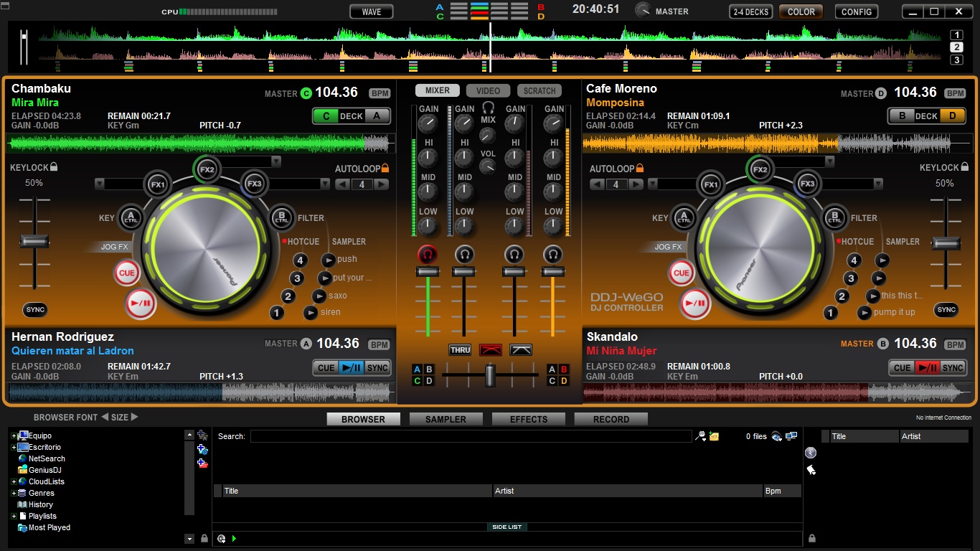The width and height of the screenshot is (980, 551).
Task: Click play/pause on the Cafe Moreno deck
Action: pyautogui.click(x=696, y=303)
